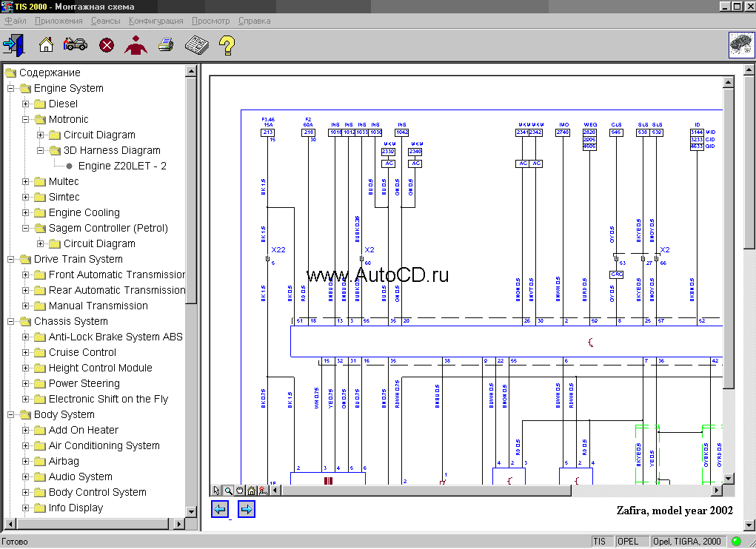Open the Конфигурация menu

click(155, 21)
